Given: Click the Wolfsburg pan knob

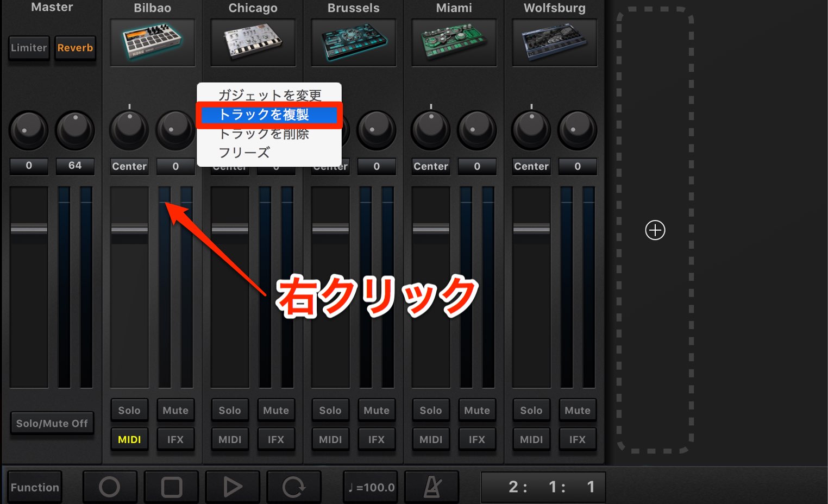Looking at the screenshot, I should pyautogui.click(x=531, y=130).
